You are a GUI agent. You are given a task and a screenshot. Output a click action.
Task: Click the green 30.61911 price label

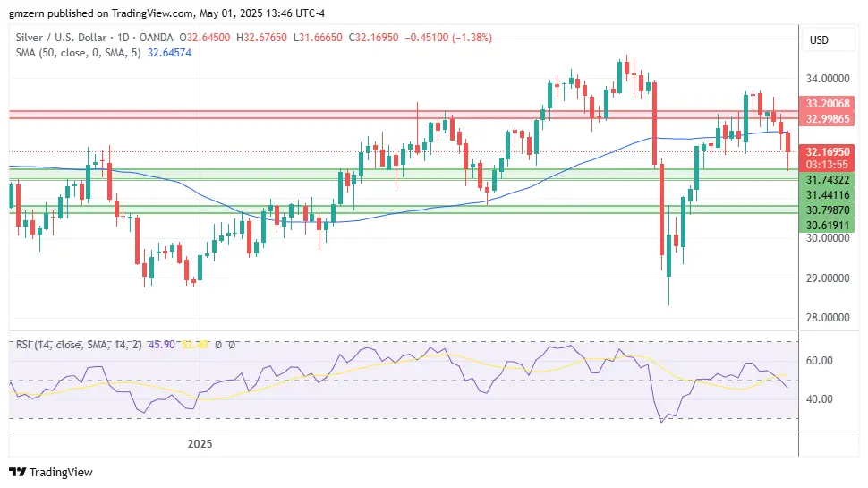pos(827,226)
